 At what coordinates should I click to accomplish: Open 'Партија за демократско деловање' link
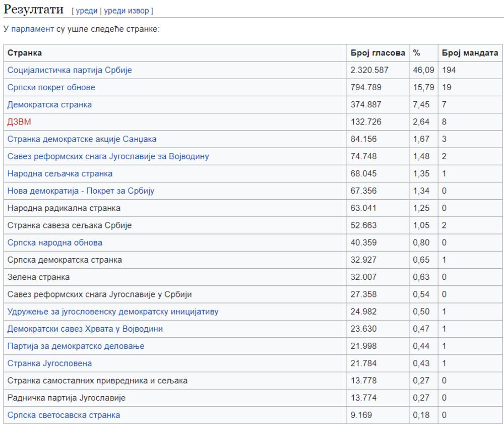coord(76,346)
